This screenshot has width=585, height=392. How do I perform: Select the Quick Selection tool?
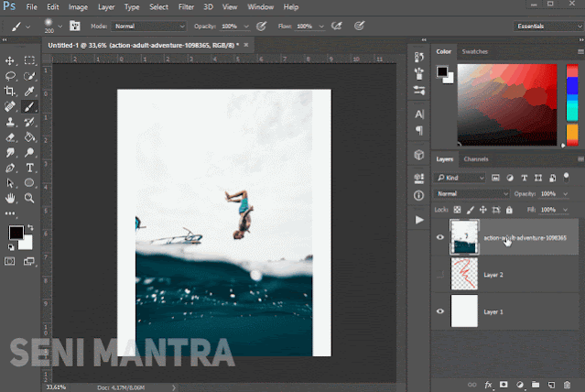click(29, 76)
